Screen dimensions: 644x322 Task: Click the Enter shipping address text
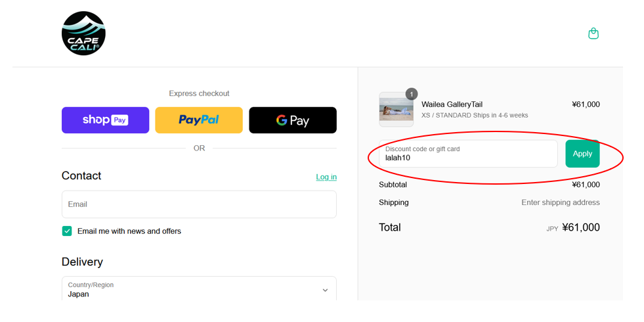(x=561, y=202)
